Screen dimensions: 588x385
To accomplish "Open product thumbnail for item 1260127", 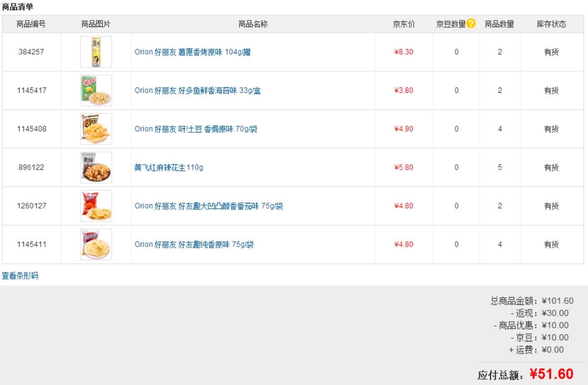I will pyautogui.click(x=96, y=206).
